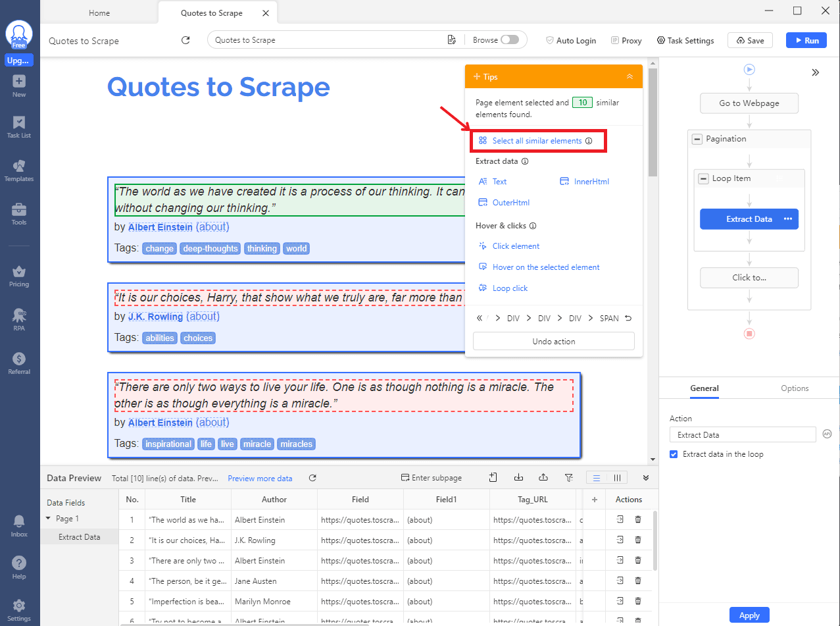Switch to the Home tab
This screenshot has height=626, width=840.
[99, 13]
